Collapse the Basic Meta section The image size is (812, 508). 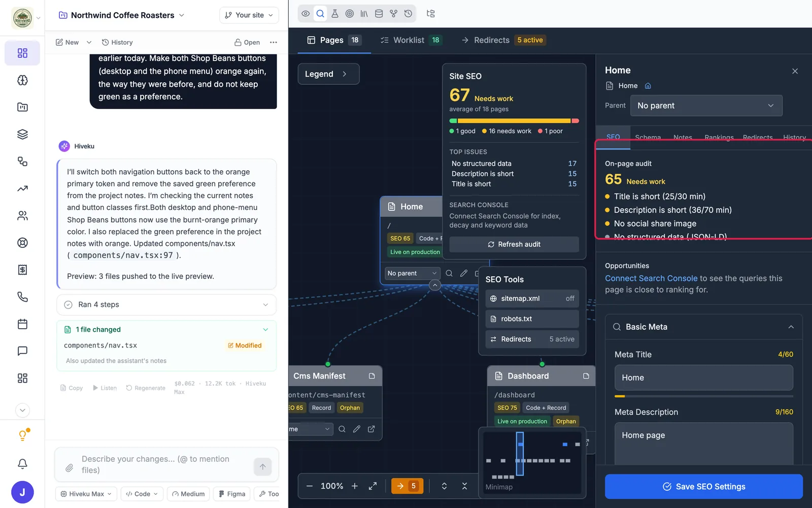791,327
